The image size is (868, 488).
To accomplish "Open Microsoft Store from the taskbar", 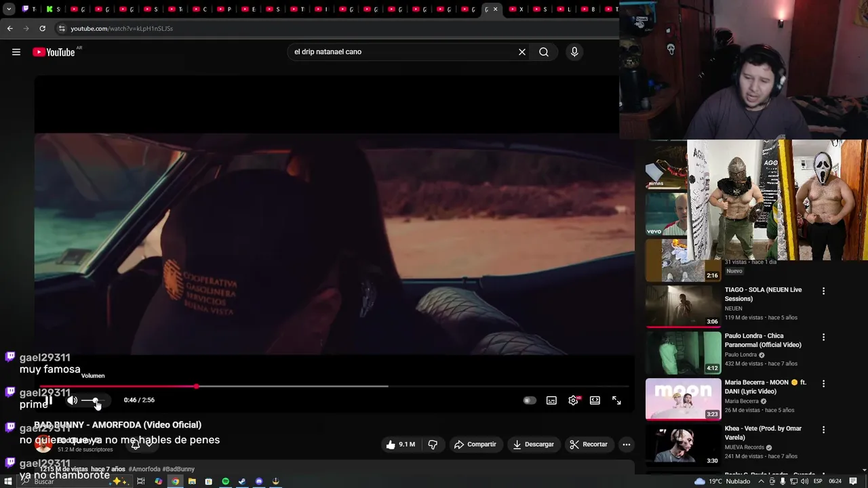I will [x=208, y=481].
